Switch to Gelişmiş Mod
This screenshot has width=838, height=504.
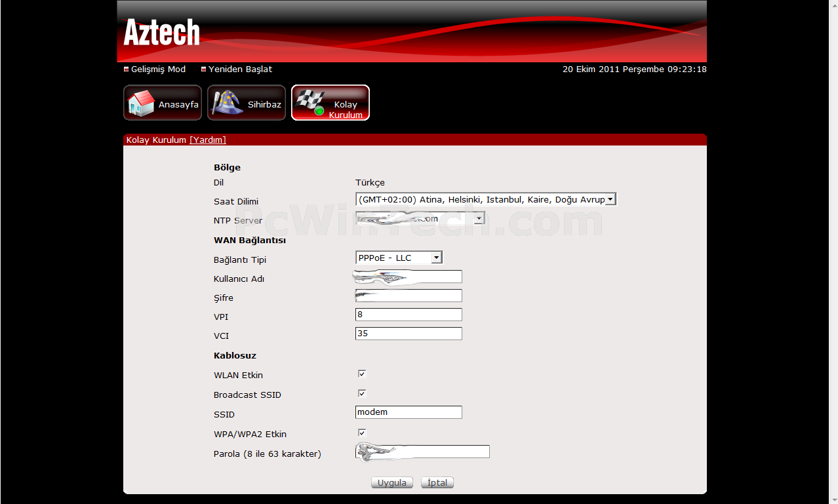158,69
